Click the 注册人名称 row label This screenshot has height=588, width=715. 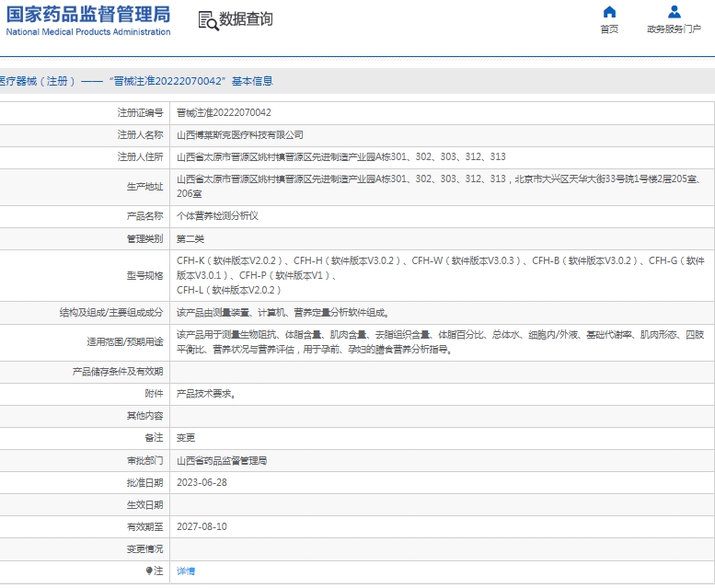[140, 135]
